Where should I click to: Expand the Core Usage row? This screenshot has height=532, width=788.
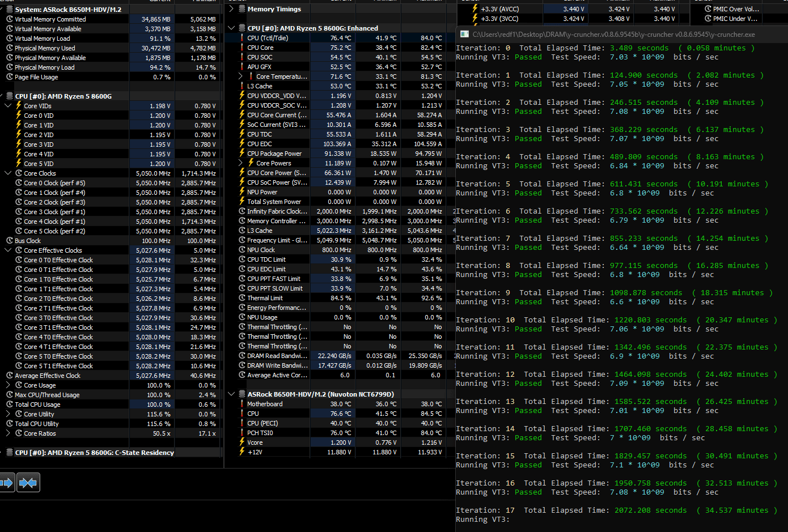coord(8,385)
